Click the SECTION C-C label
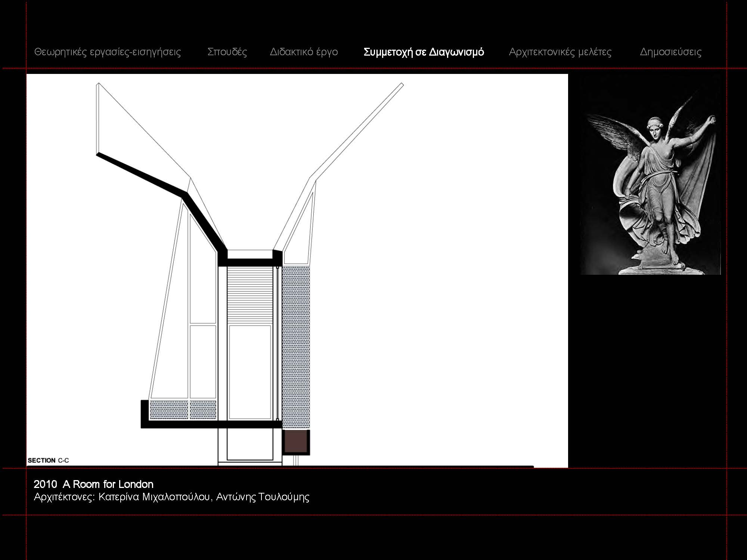The width and height of the screenshot is (747, 560). 48,460
